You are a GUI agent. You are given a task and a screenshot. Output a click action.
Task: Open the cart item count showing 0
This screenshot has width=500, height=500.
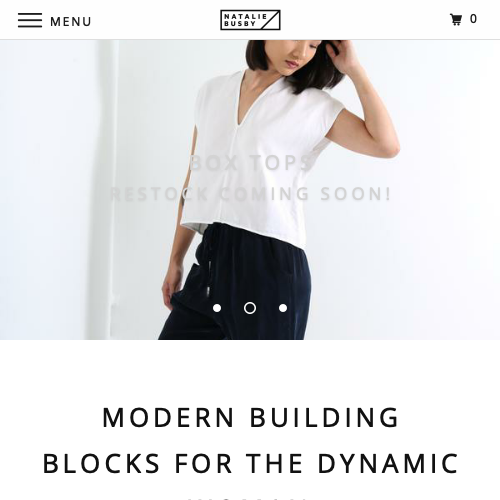[473, 19]
